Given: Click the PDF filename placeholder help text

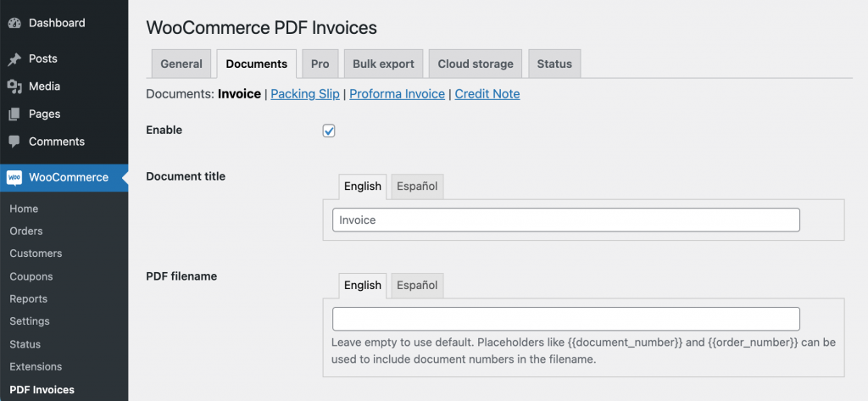Looking at the screenshot, I should point(583,351).
